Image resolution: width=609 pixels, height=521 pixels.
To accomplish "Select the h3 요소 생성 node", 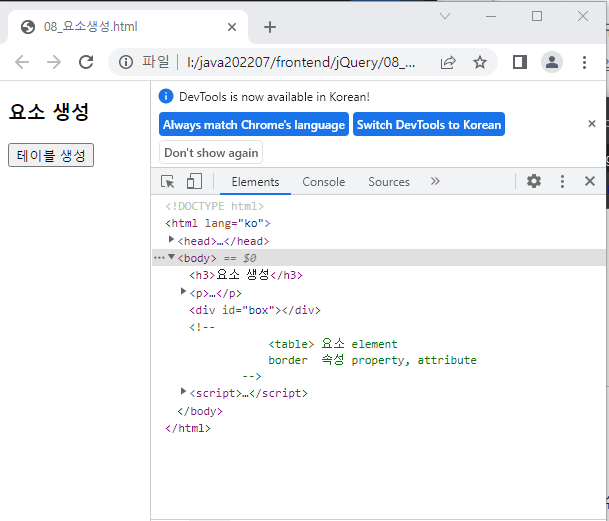I will pyautogui.click(x=246, y=275).
